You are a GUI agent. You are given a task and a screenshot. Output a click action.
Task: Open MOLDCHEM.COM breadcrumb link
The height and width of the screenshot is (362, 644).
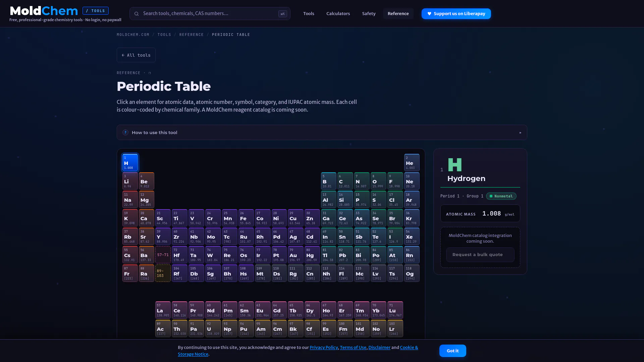[x=133, y=35]
